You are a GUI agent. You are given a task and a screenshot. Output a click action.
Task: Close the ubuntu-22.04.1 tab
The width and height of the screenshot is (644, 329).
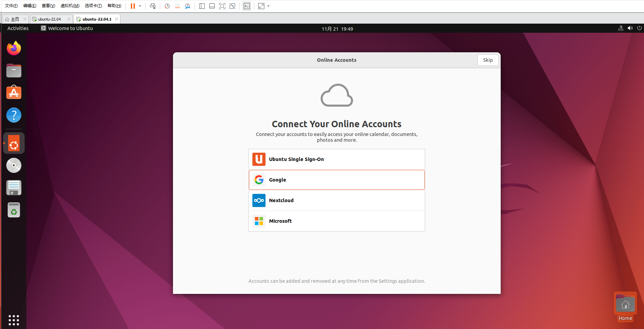(x=116, y=19)
